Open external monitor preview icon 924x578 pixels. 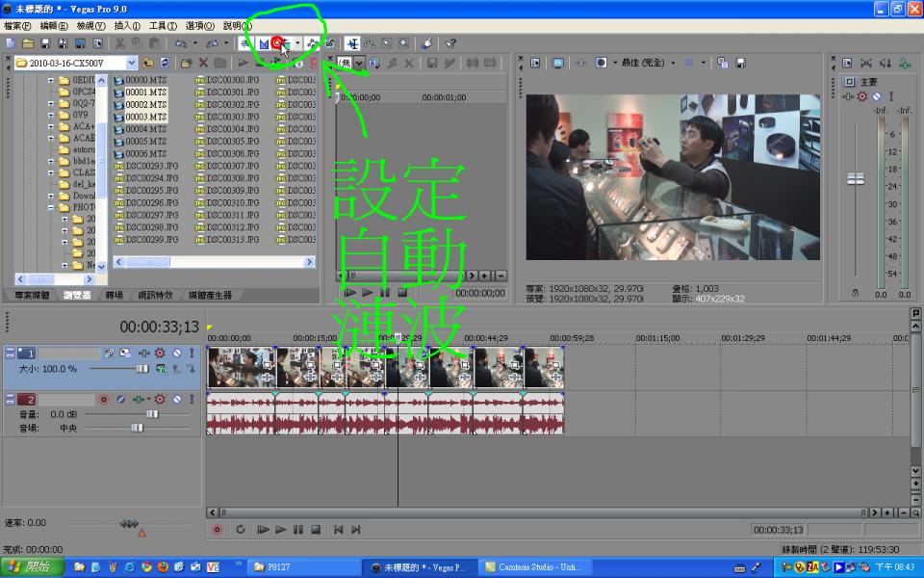[557, 63]
